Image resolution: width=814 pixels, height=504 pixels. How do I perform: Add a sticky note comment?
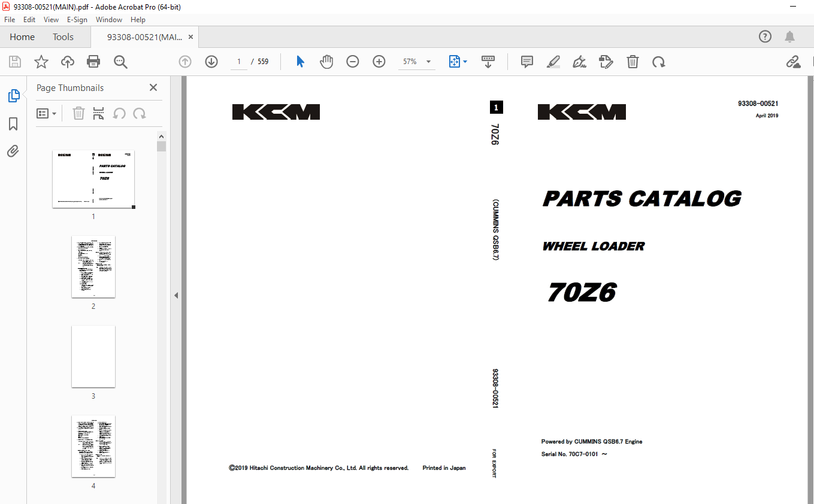(527, 62)
